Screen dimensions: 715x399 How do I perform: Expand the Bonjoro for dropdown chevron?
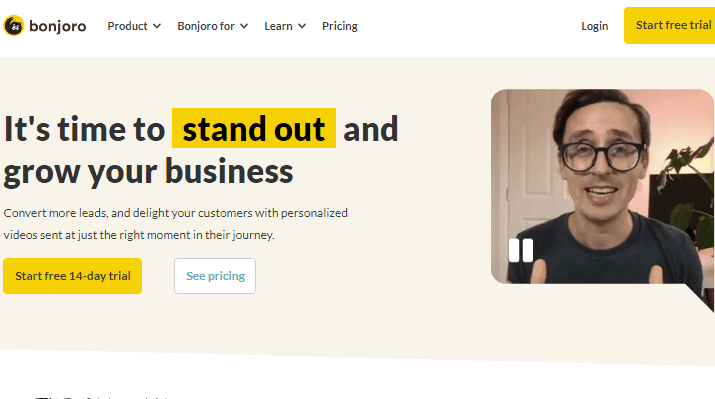[244, 26]
